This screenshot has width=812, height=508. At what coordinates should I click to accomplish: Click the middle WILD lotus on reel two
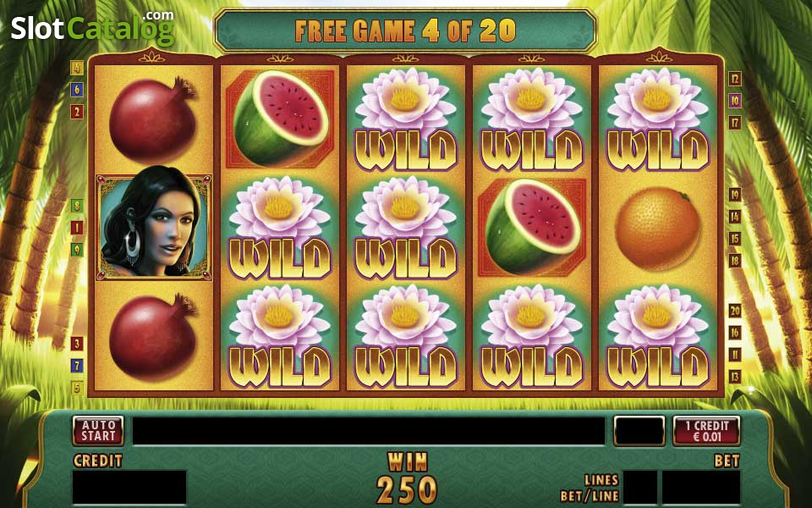[280, 228]
